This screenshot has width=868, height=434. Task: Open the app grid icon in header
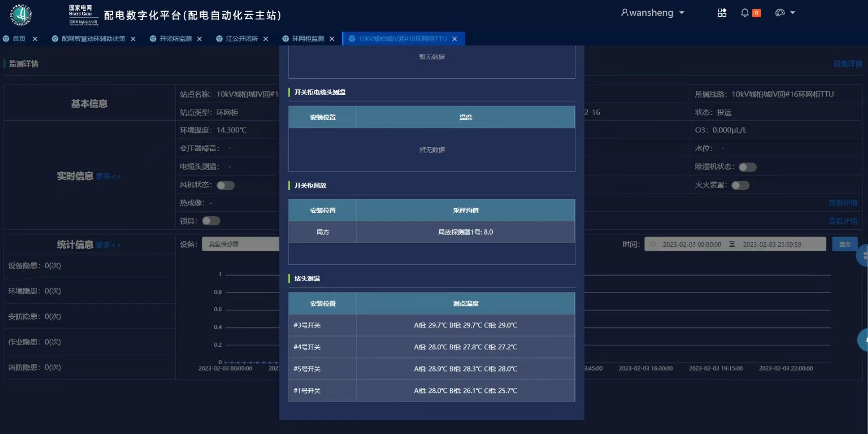pyautogui.click(x=722, y=13)
